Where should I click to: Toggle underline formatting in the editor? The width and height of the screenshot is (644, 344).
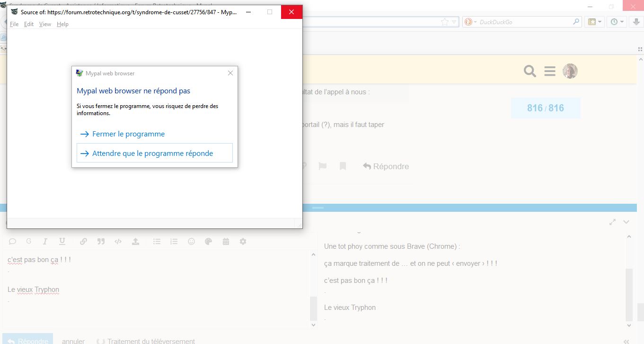[x=62, y=242]
